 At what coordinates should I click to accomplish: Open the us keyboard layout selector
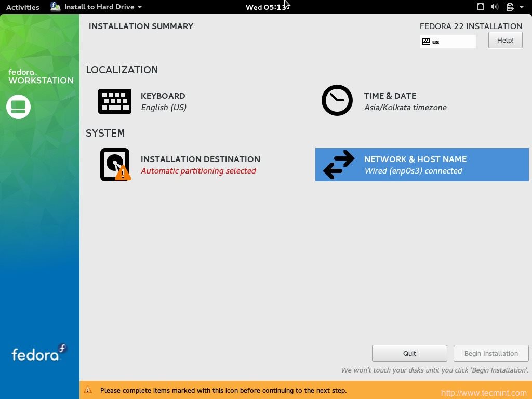pos(447,41)
